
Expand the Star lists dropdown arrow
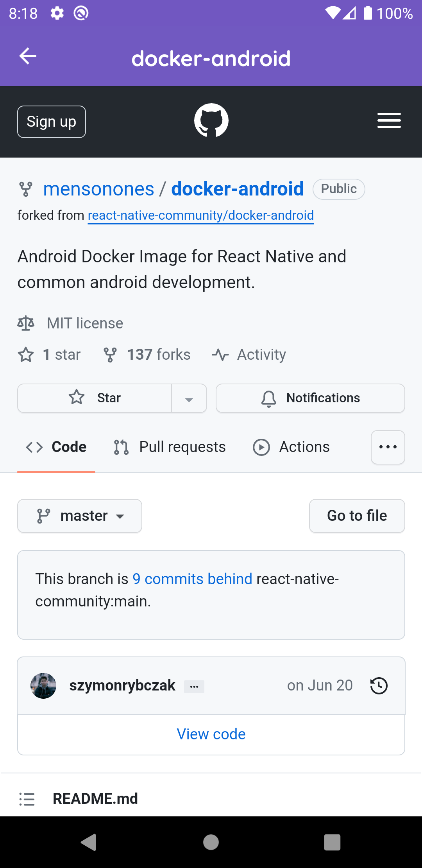[189, 398]
